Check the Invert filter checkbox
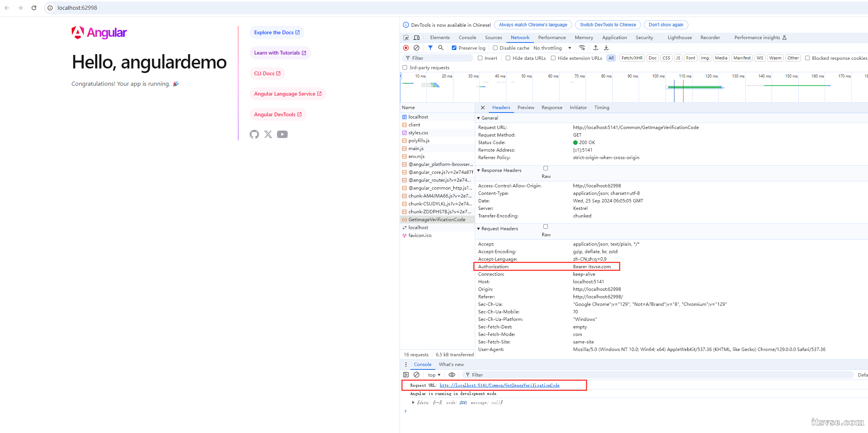This screenshot has height=433, width=868. coord(480,58)
